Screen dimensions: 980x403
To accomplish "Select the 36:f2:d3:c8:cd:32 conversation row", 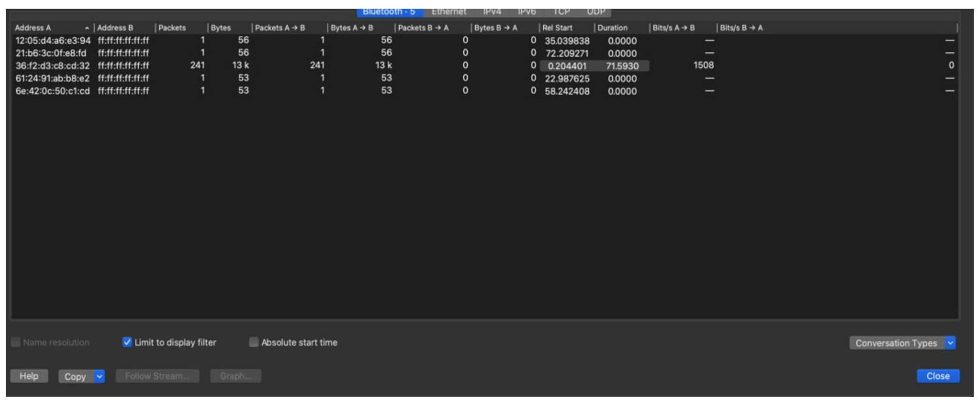I will [x=52, y=66].
